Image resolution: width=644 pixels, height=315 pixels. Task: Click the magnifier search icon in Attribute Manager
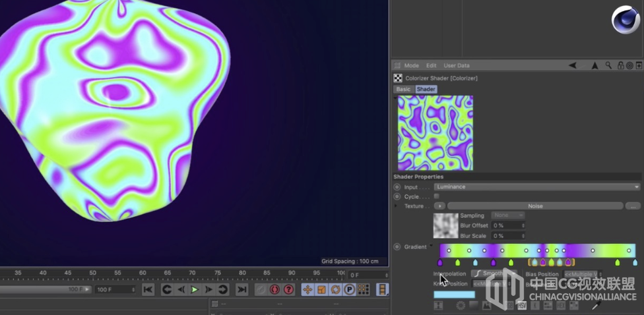point(608,65)
